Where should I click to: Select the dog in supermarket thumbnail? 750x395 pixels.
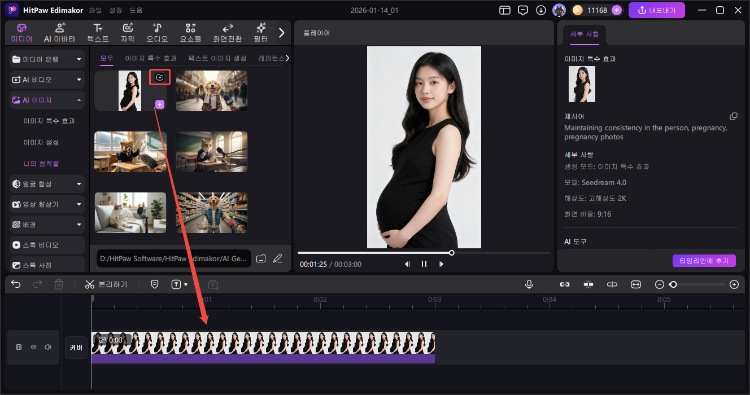point(211,212)
